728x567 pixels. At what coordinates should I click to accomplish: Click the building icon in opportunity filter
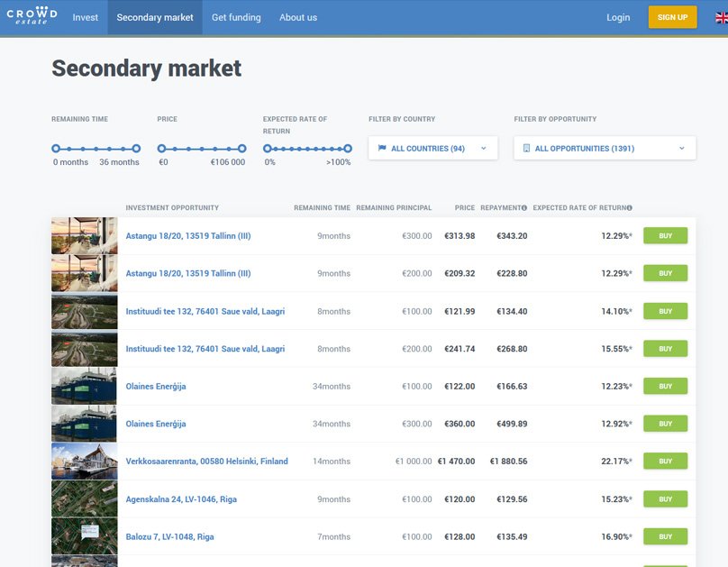[527, 149]
